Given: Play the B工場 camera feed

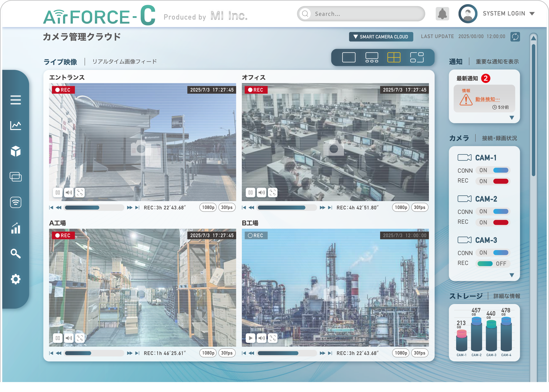Looking at the screenshot, I should (x=250, y=338).
